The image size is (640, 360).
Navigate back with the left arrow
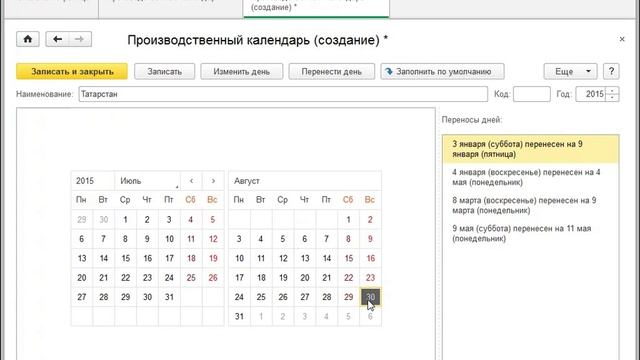(57, 39)
